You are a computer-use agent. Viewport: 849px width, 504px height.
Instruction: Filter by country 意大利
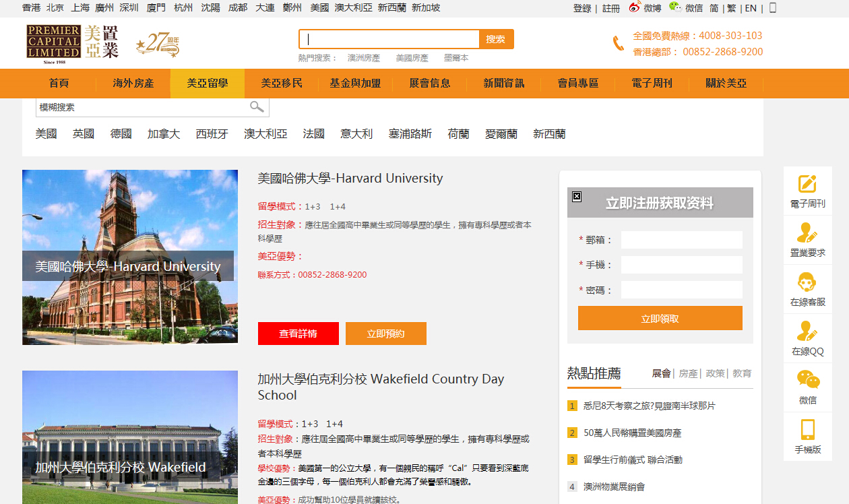click(x=356, y=134)
